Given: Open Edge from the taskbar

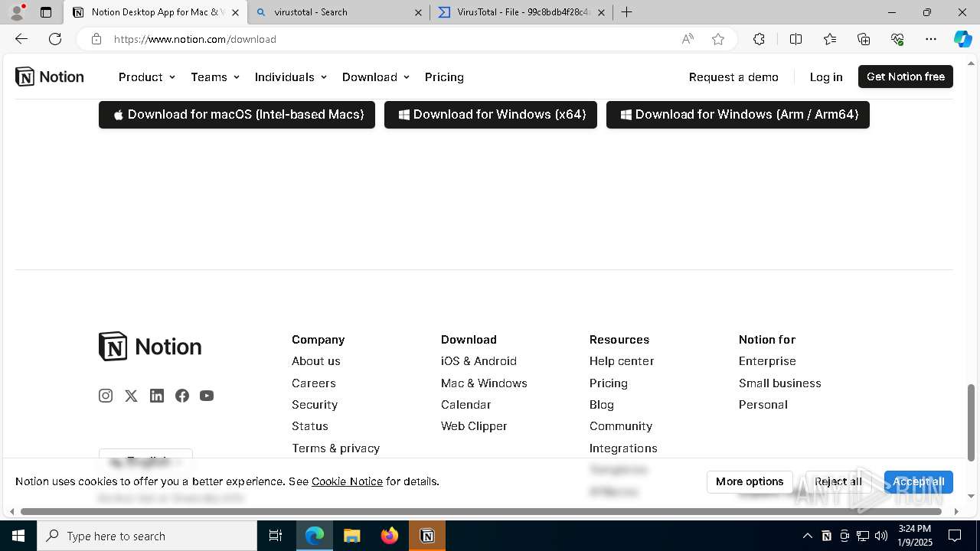Looking at the screenshot, I should pyautogui.click(x=315, y=536).
